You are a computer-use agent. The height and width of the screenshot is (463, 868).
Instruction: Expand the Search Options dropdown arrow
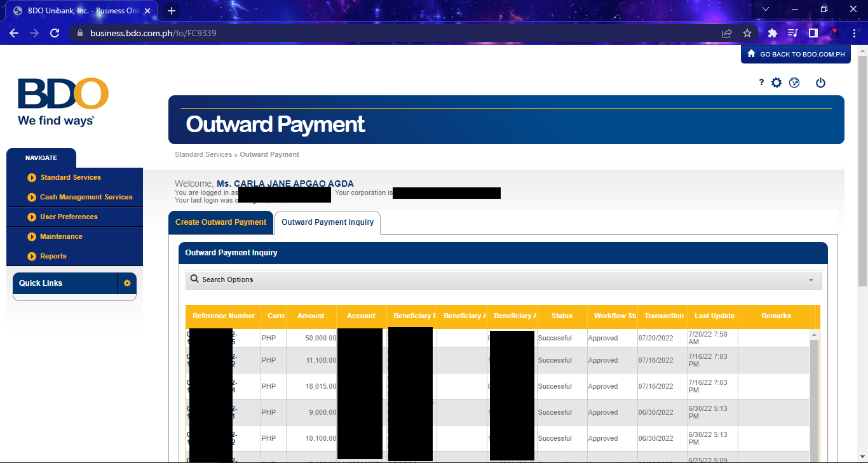811,280
